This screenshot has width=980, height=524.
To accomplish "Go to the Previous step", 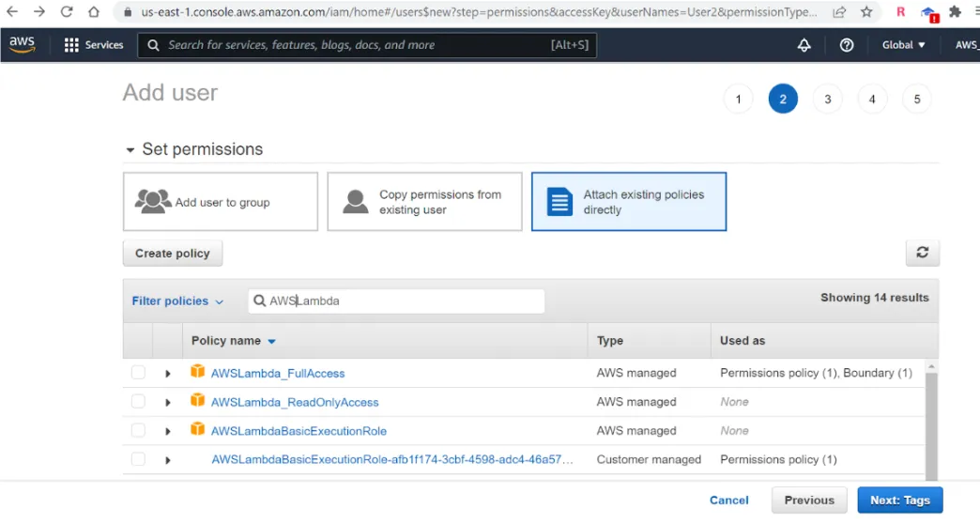I will tap(809, 501).
